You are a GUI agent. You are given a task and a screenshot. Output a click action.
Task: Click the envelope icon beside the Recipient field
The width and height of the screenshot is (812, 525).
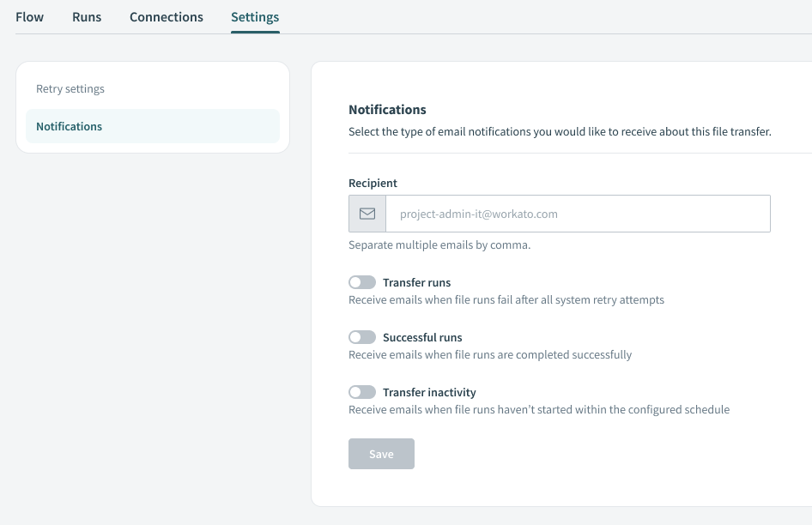[367, 213]
